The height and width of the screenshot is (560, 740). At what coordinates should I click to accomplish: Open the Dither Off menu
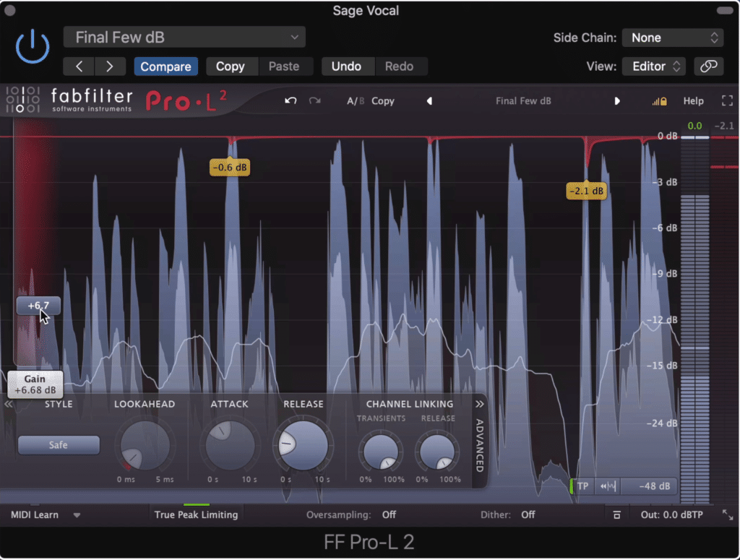pos(528,514)
